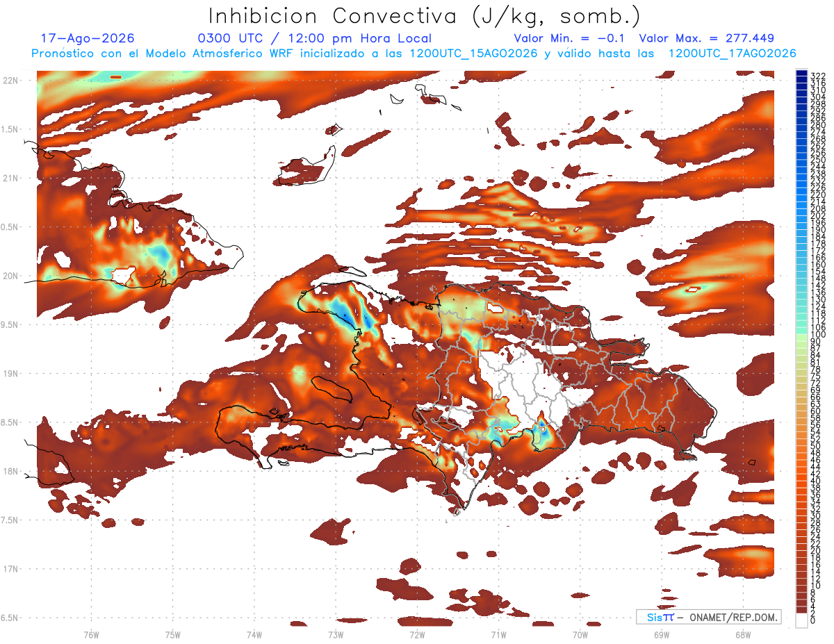Click the "18N" latitude label
Image resolution: width=834 pixels, height=644 pixels.
pyautogui.click(x=12, y=472)
